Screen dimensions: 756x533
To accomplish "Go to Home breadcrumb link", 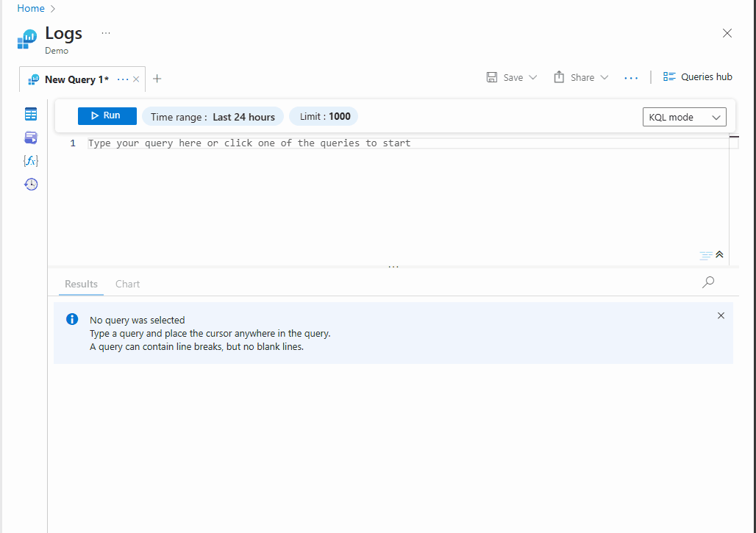I will coord(31,9).
